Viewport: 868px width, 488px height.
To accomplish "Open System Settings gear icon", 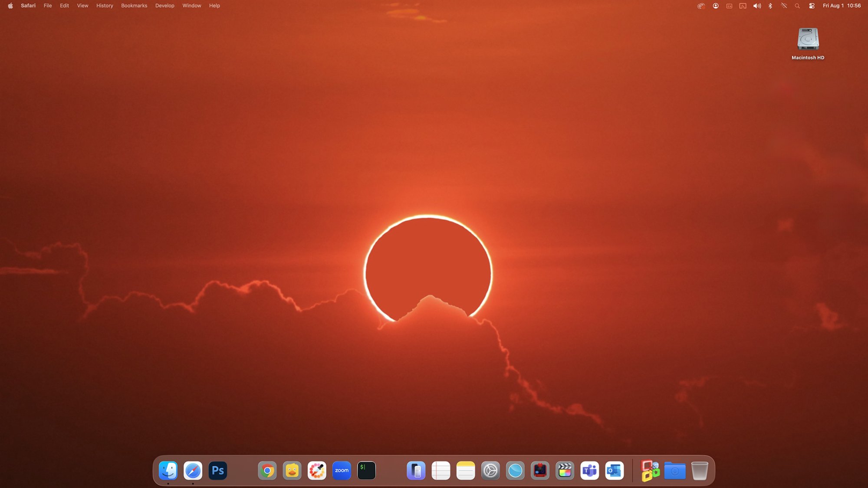I will 490,471.
